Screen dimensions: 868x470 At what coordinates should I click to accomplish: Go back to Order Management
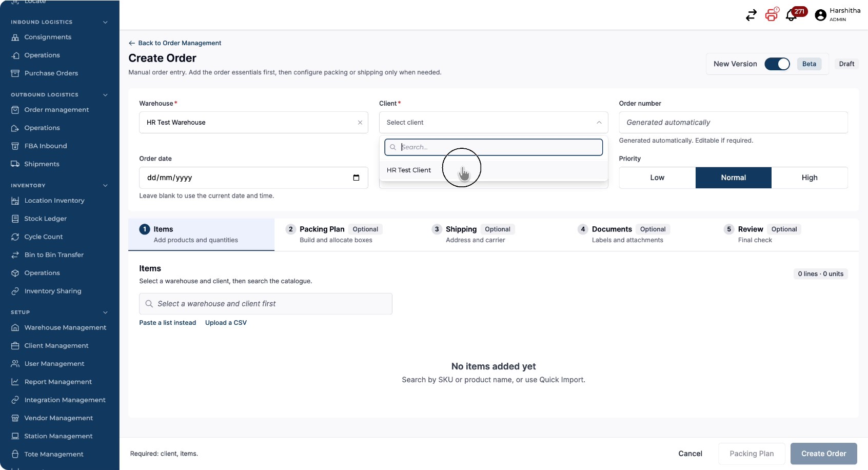[x=175, y=43]
